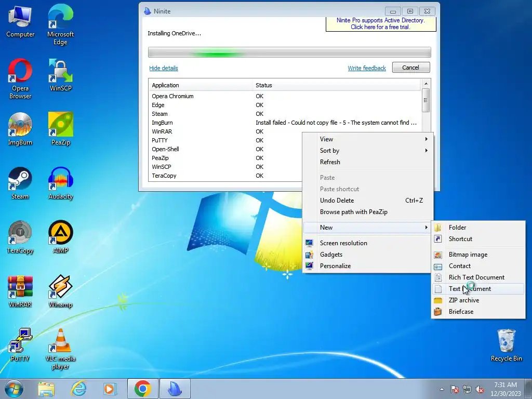The width and height of the screenshot is (532, 399).
Task: Click the network tray icon
Action: 467,389
